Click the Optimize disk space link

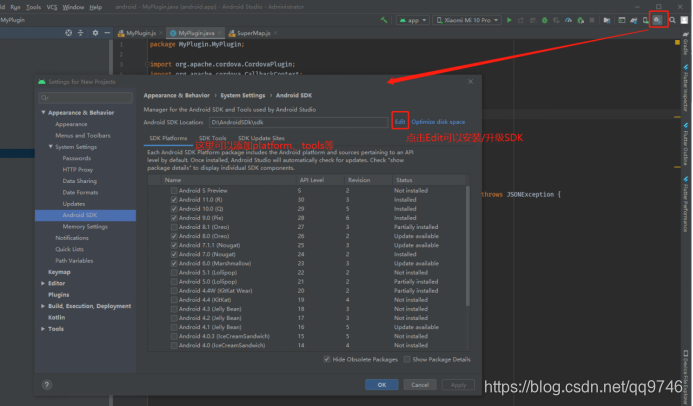(438, 122)
